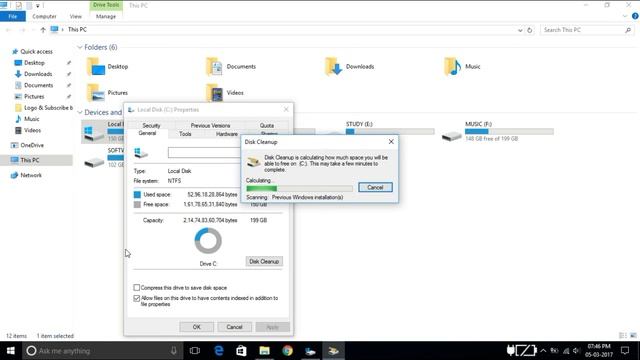Open File Explorer on the taskbar

[264, 351]
